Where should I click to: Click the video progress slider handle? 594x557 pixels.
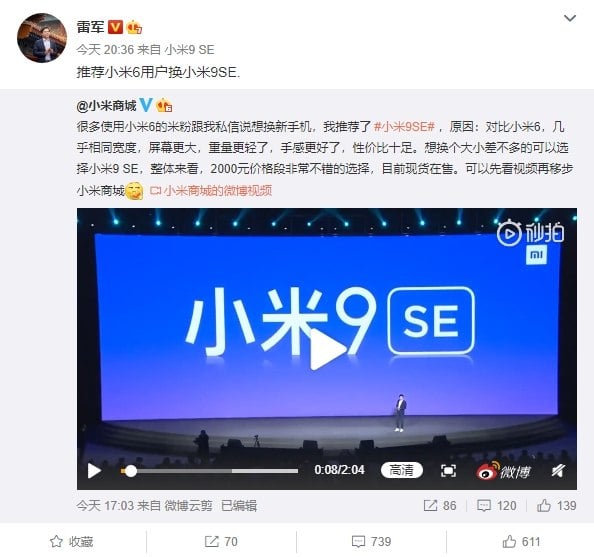pos(131,471)
